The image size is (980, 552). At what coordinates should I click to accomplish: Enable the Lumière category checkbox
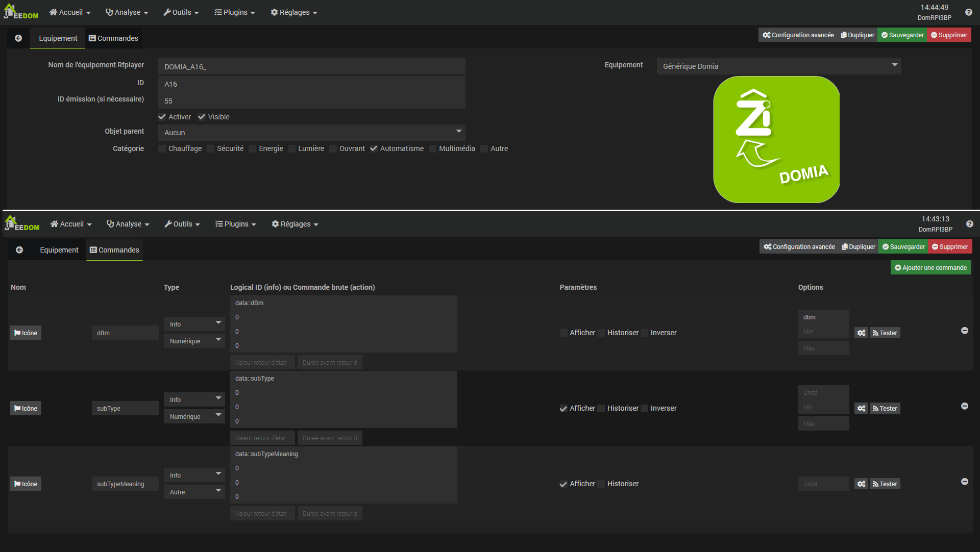click(x=292, y=148)
